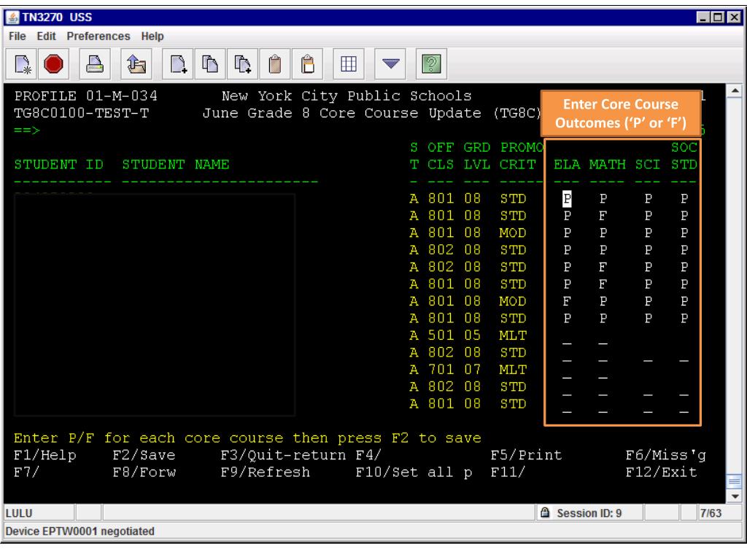Click the blank ELA field in the 701 row
The height and width of the screenshot is (560, 747).
click(x=567, y=373)
